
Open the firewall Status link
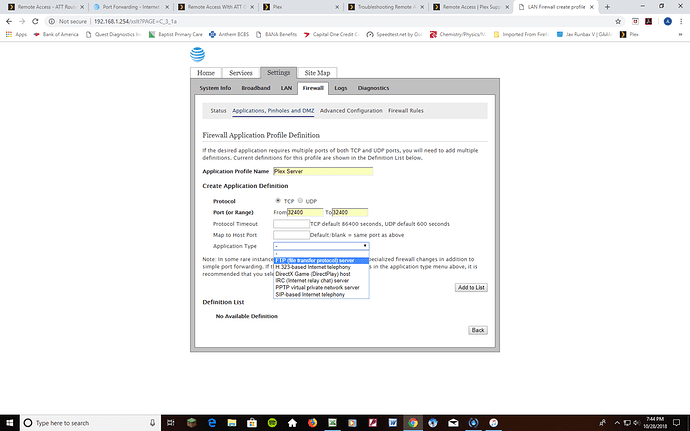click(x=218, y=111)
